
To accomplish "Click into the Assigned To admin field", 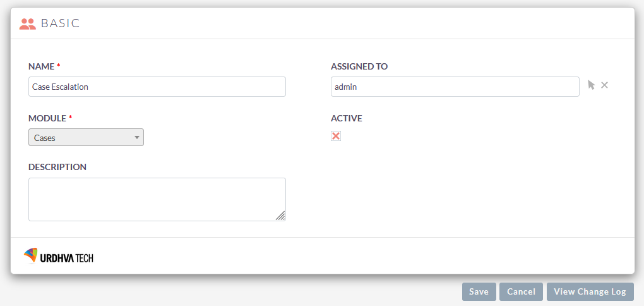I will 455,87.
